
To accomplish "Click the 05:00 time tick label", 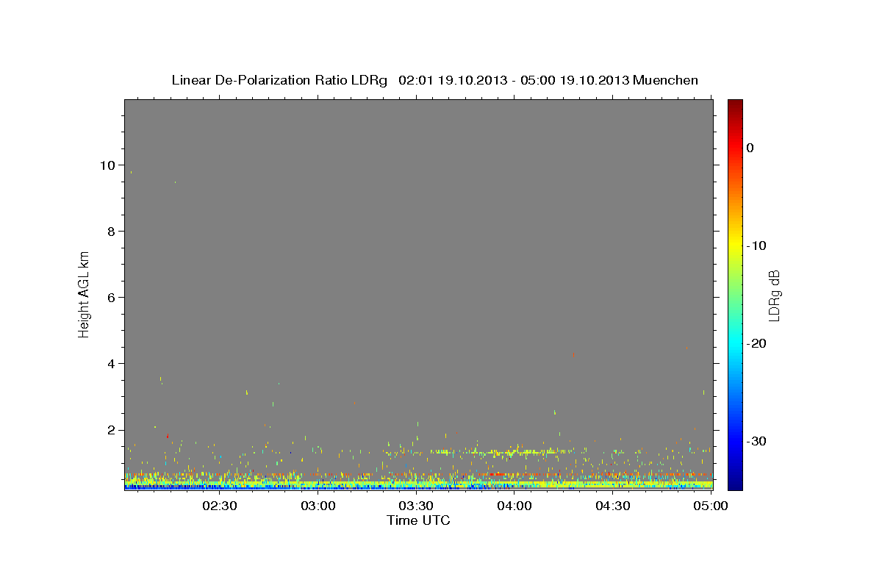I will coord(711,506).
